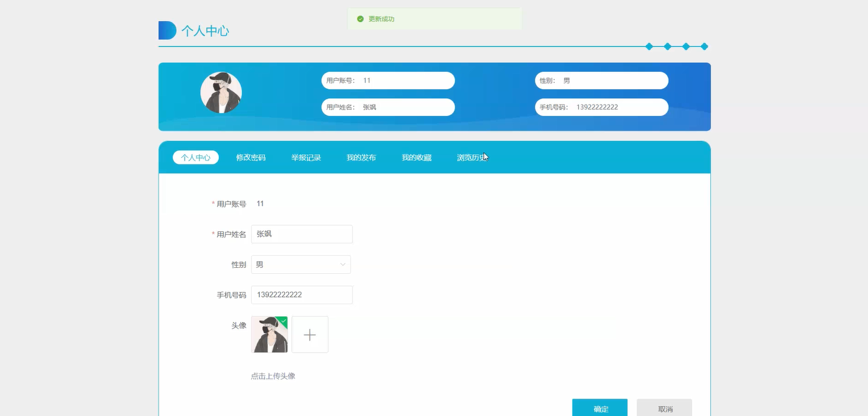Click a blue diamond marker on the divider line

pyautogui.click(x=649, y=46)
